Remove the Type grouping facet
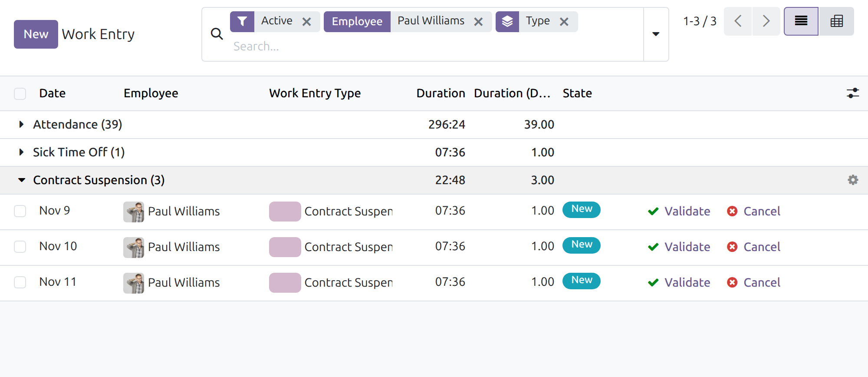The image size is (868, 377). [x=564, y=22]
